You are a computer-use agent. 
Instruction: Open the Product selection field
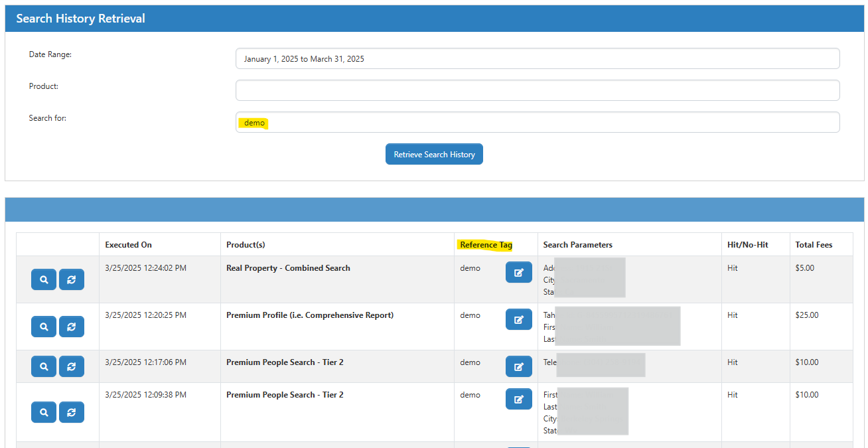(x=537, y=90)
